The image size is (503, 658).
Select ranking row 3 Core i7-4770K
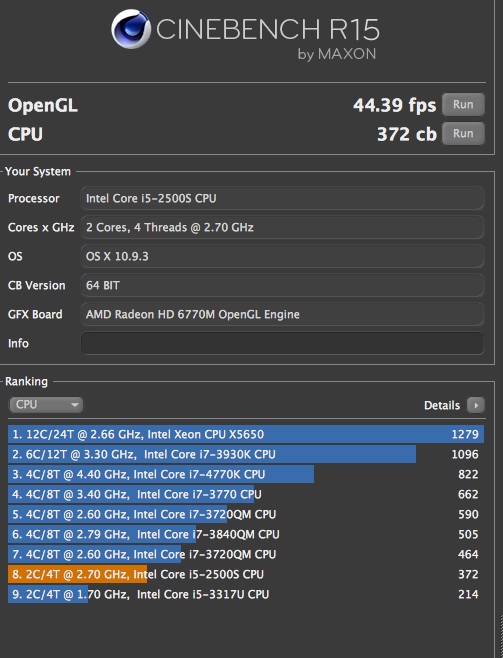pyautogui.click(x=246, y=474)
